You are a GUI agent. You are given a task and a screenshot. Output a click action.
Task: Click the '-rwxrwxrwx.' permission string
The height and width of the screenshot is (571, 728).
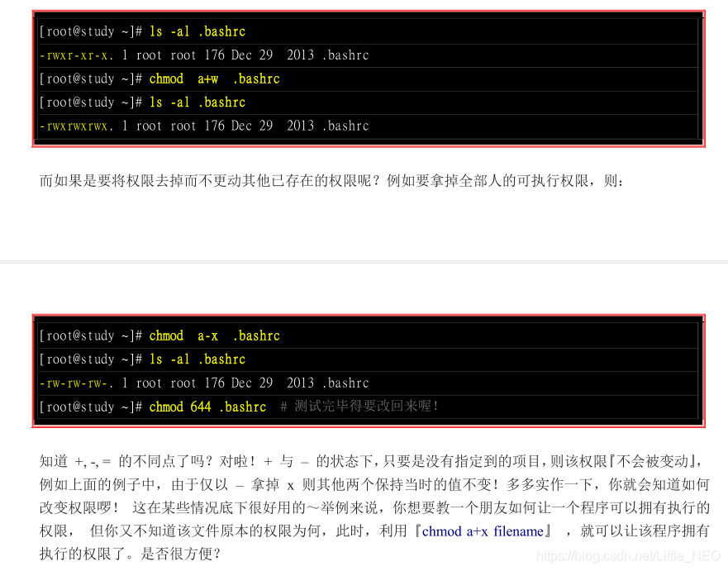coord(76,126)
